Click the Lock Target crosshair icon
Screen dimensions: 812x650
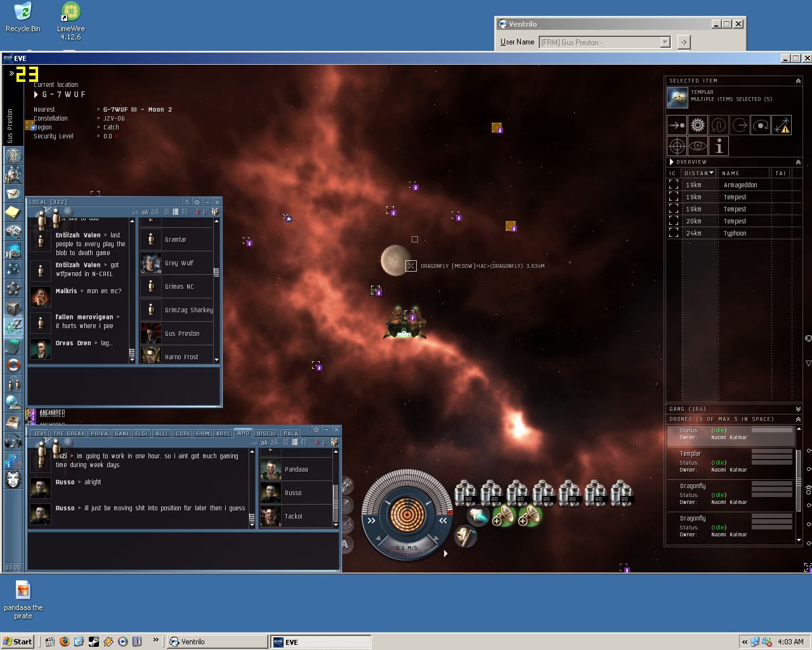point(677,147)
